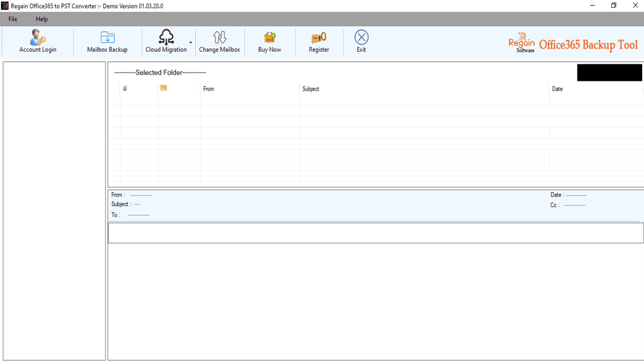The height and width of the screenshot is (362, 644).
Task: Click the Buy Now shopping cart icon
Action: pos(269,37)
